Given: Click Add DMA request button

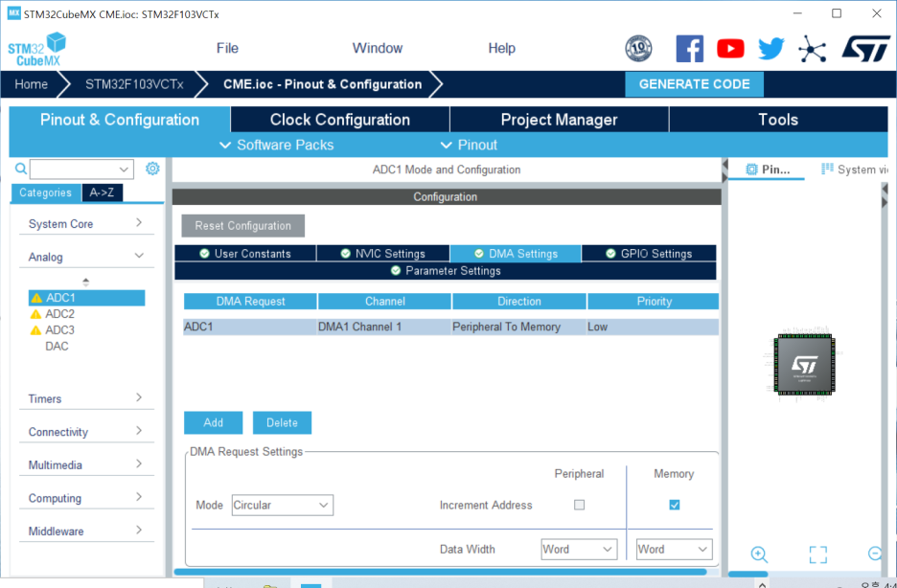Looking at the screenshot, I should tap(214, 423).
